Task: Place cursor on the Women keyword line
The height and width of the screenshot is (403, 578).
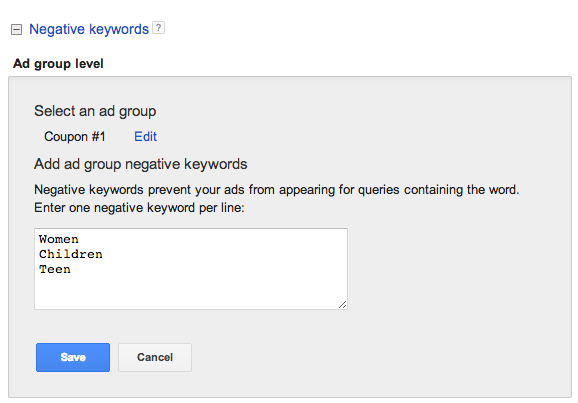Action: 59,239
